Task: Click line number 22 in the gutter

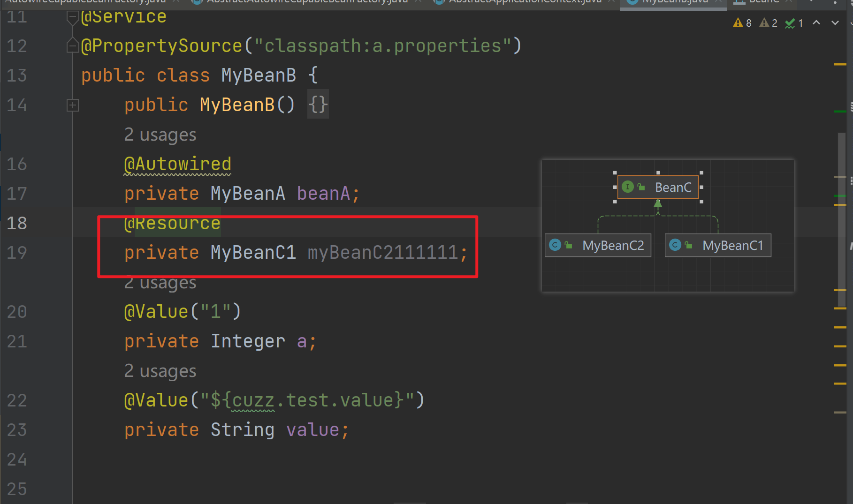Action: pos(17,401)
